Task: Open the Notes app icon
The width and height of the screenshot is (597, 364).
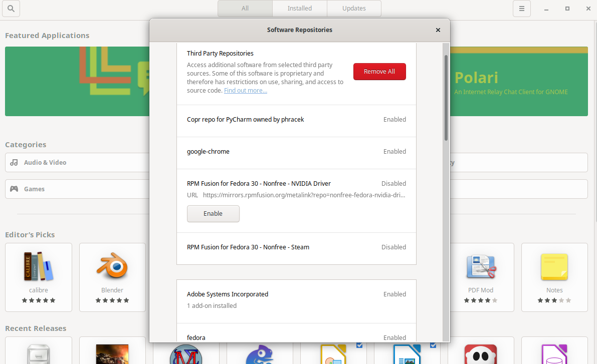Action: 554,267
